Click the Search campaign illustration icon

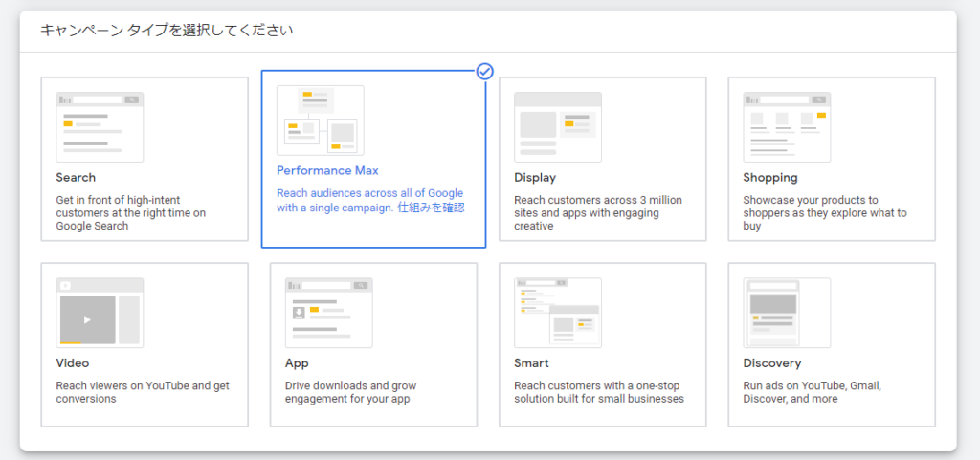pos(100,127)
